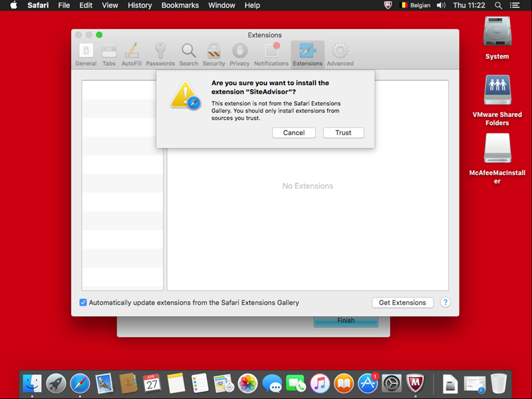Click the green zoom window button

(x=99, y=35)
